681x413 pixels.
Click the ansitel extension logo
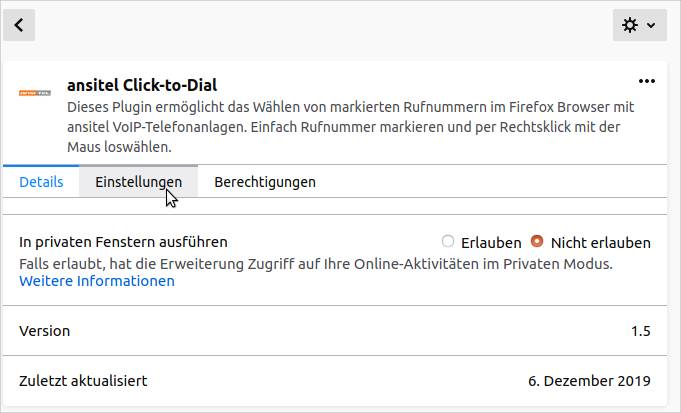coord(35,92)
